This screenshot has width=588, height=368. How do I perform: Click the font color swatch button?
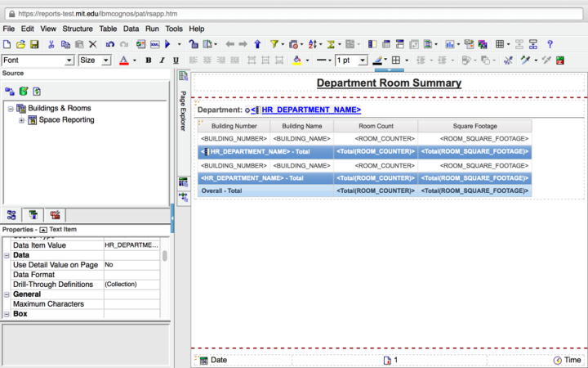[123, 61]
